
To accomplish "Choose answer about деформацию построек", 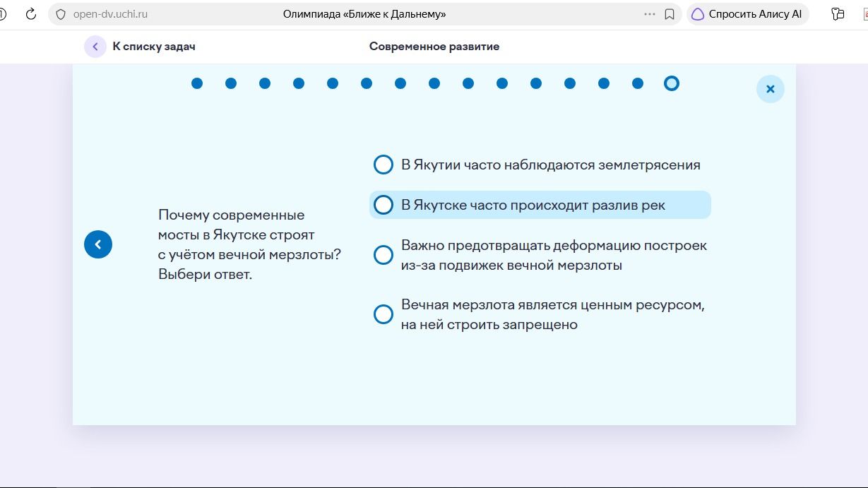I will [541, 255].
